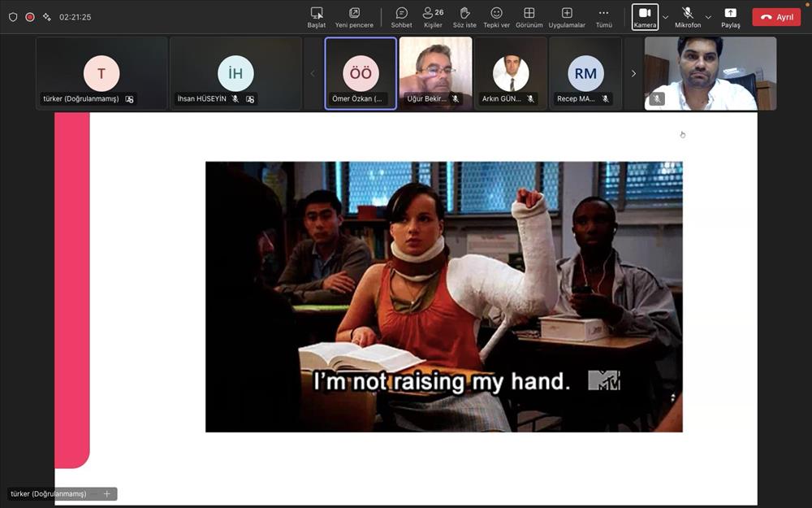
Task: Click the plus icon beside presenter label
Action: [106, 494]
